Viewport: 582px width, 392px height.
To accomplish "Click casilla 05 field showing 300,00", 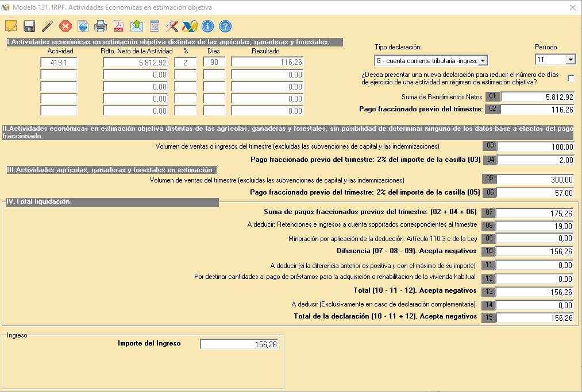I will pos(535,180).
